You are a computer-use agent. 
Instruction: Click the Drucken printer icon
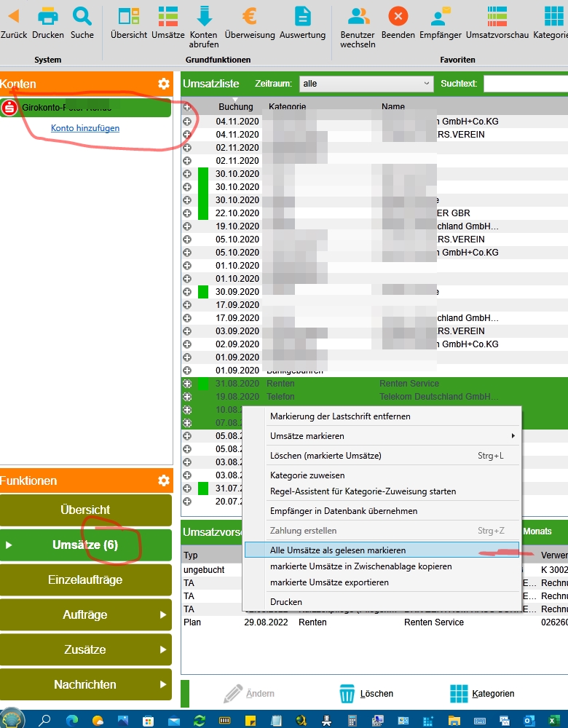click(x=48, y=17)
